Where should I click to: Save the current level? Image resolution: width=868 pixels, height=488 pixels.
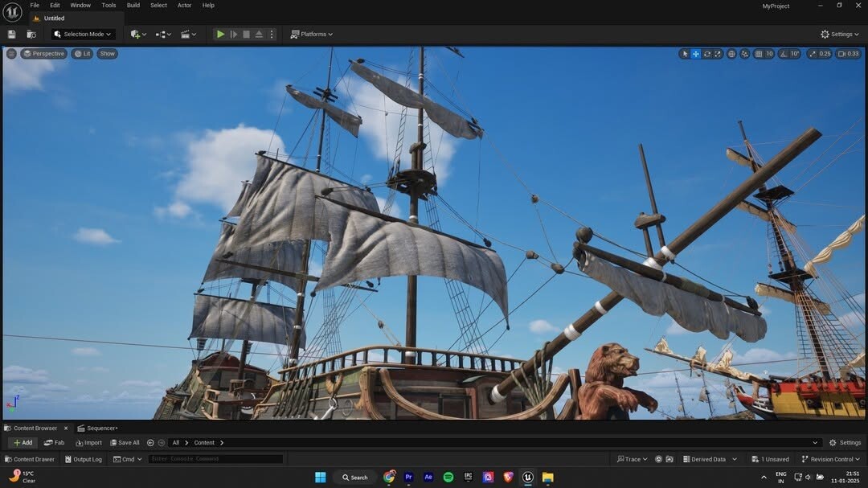10,34
